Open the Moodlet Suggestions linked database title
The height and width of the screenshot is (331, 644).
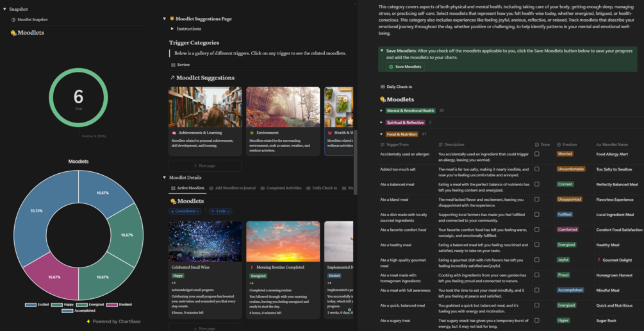pos(205,78)
